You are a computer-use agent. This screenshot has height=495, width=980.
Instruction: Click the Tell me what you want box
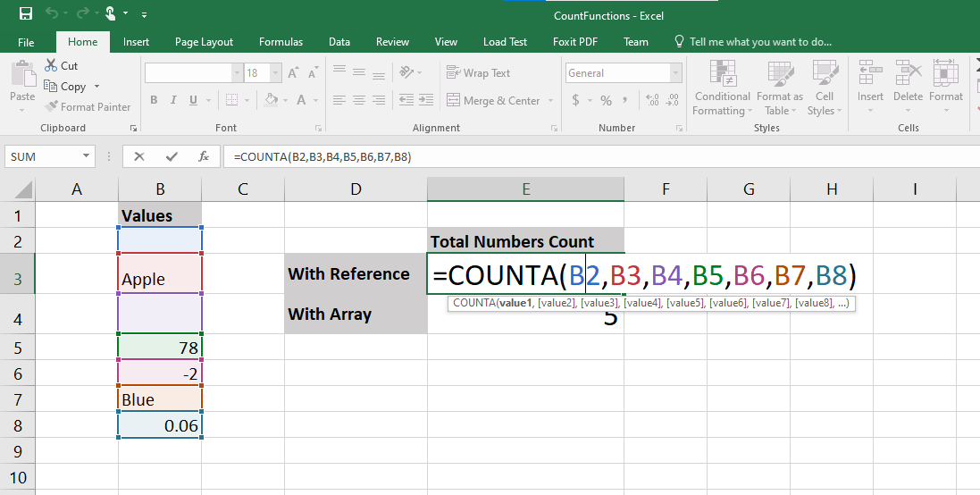pyautogui.click(x=753, y=42)
